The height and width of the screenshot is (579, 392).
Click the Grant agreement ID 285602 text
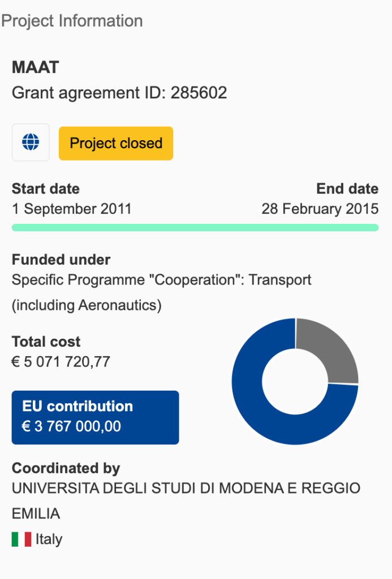[119, 93]
